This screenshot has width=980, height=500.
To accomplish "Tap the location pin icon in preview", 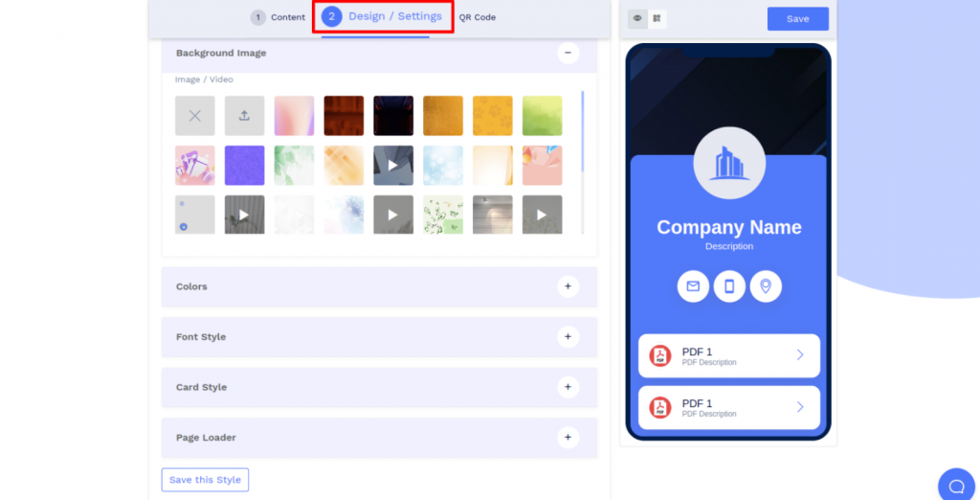I will tap(766, 286).
